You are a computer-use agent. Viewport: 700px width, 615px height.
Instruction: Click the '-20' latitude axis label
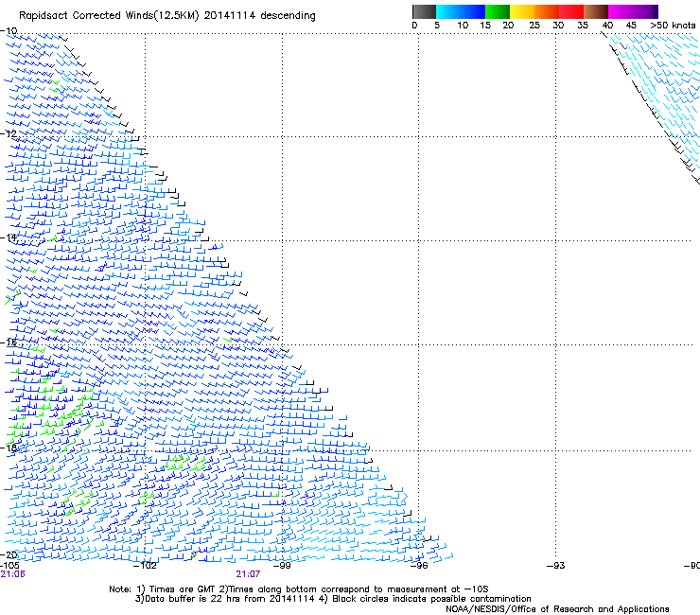(9, 554)
